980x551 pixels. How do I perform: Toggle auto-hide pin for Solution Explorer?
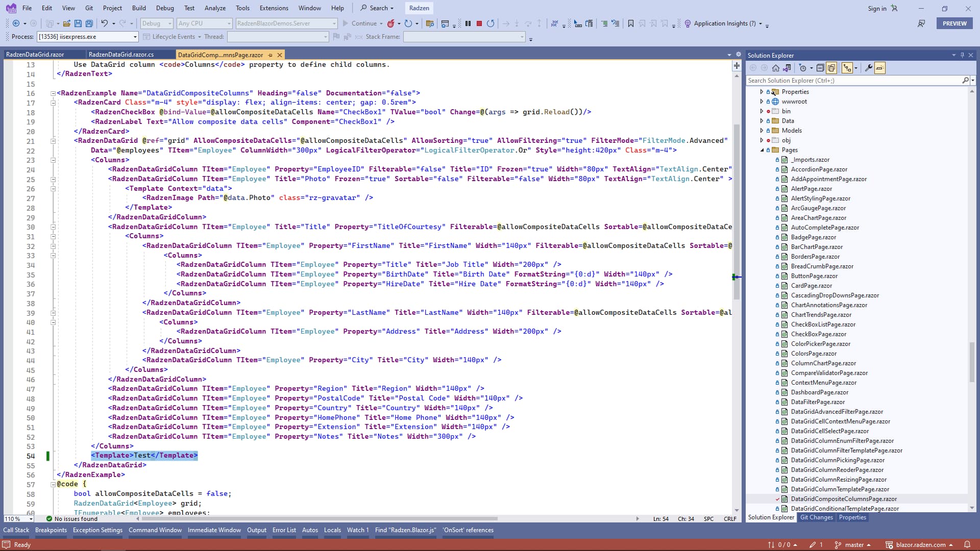(962, 55)
